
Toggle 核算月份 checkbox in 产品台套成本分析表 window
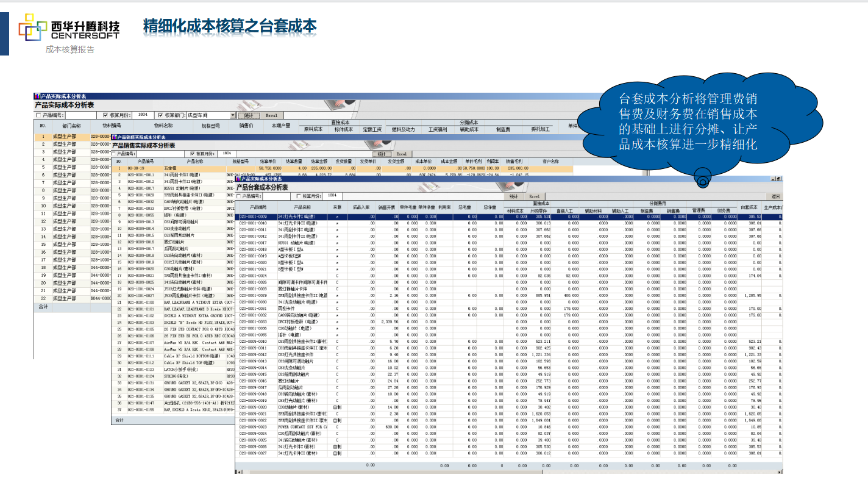click(298, 196)
